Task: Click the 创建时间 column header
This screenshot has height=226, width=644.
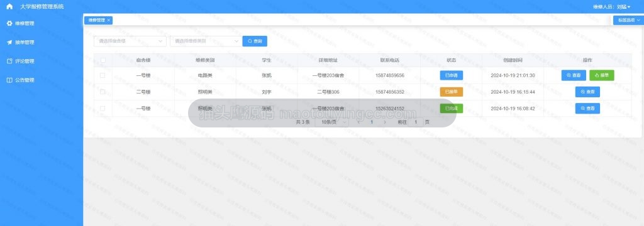Action: tap(513, 60)
